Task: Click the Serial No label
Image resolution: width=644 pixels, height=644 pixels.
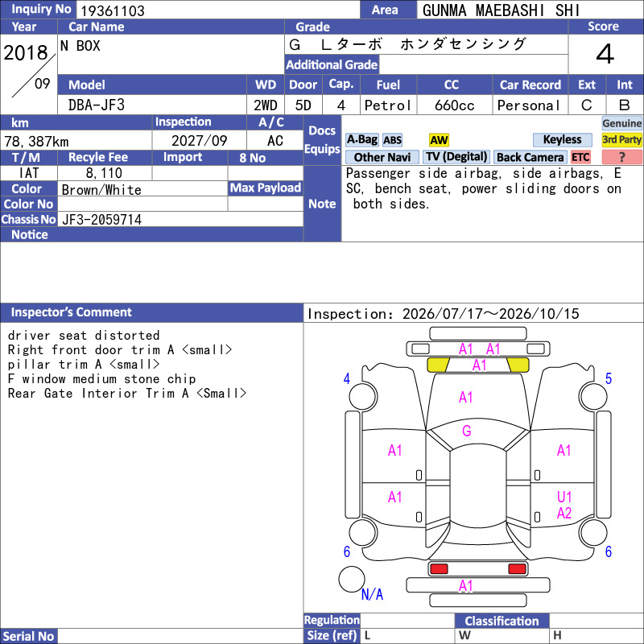Action: (x=28, y=636)
